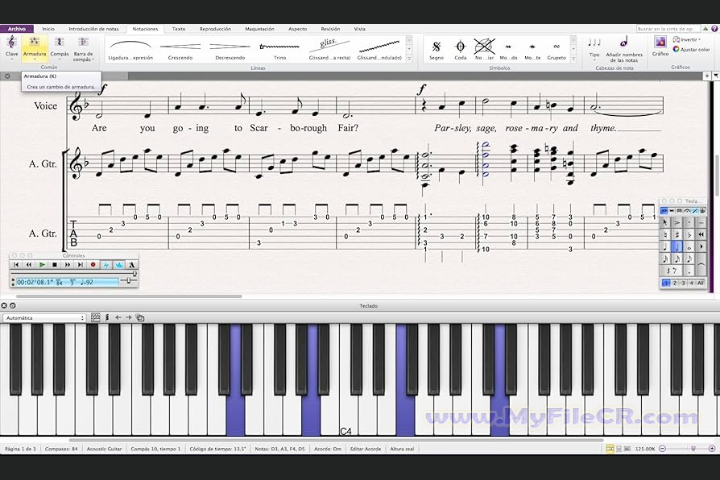720x480 pixels.
Task: Select keypad voice 1 button
Action: point(665,283)
